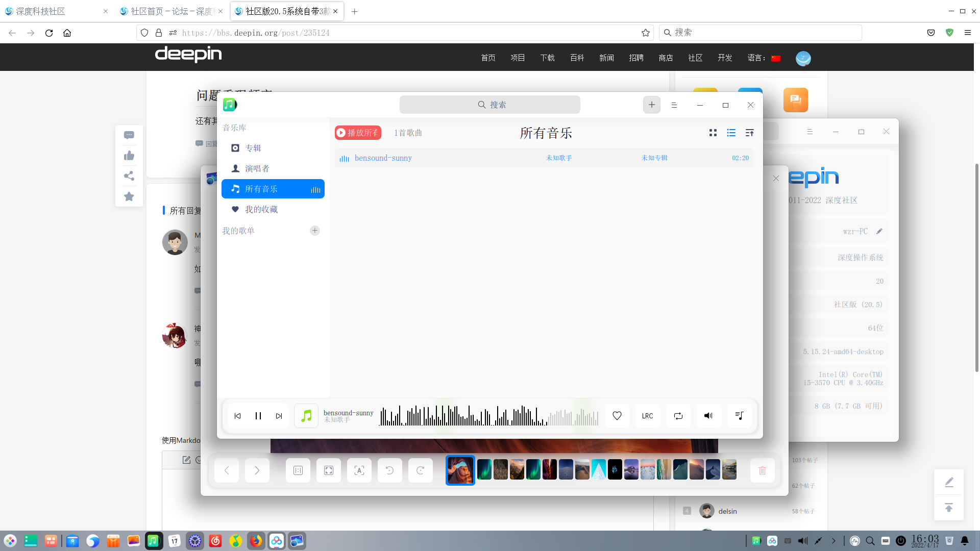
Task: Move the current image to trash
Action: click(x=762, y=470)
